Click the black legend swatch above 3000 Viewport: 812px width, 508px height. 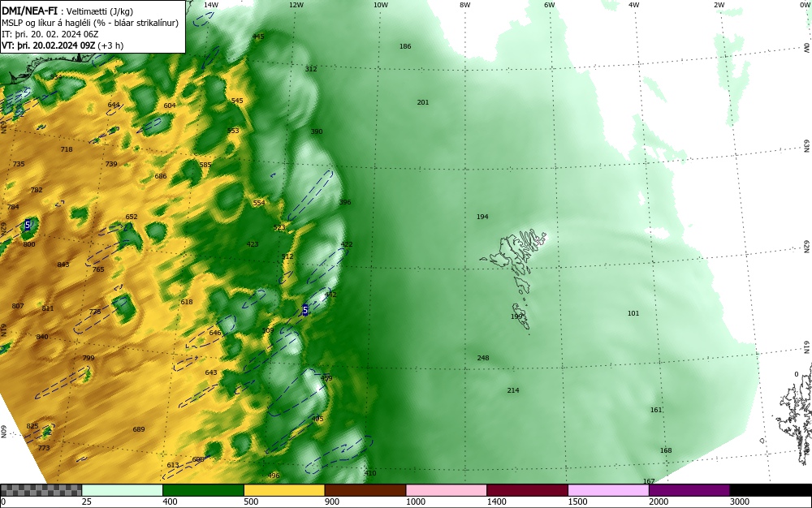[771, 490]
